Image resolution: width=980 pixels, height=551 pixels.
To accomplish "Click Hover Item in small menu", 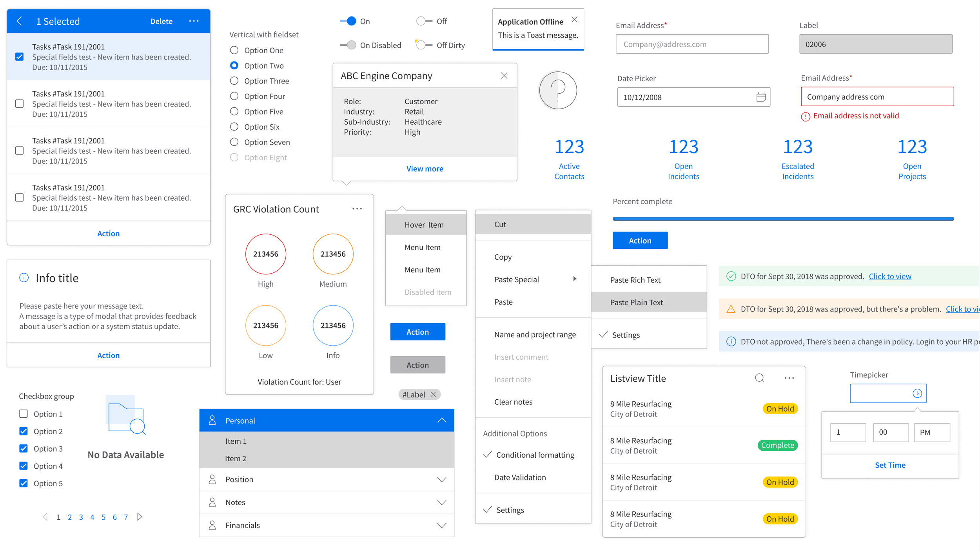I will pos(426,225).
